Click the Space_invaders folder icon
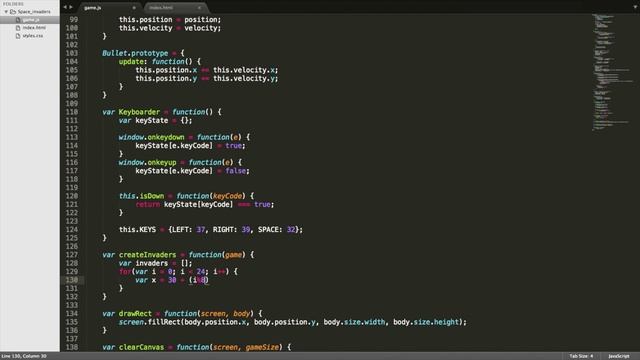Screen dimensions: 640x360 [x=13, y=12]
